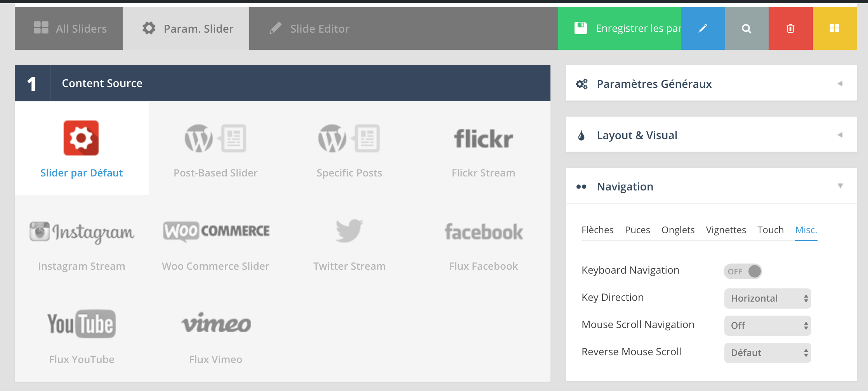Screen dimensions: 868x391
Task: Click the Paramètres Généraux title
Action: coord(654,84)
